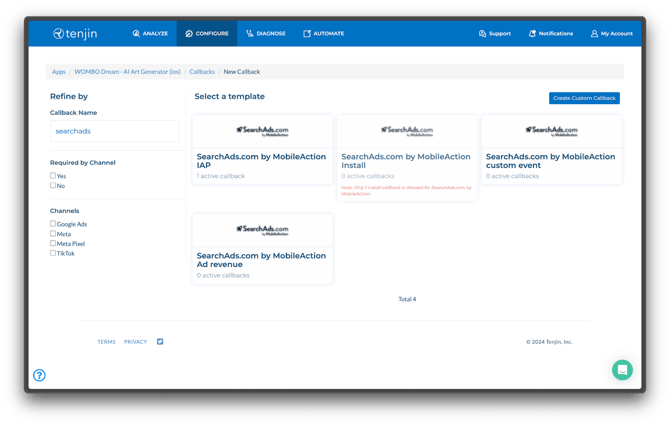The image size is (670, 425).
Task: Expand the Diagnose menu
Action: pos(266,34)
